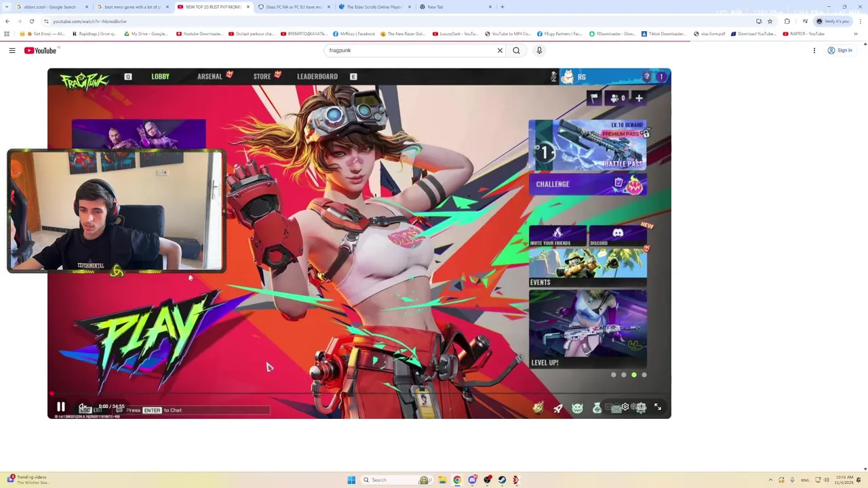Click the in-game rocket icon at the bottom
Image resolution: width=868 pixels, height=488 pixels.
[x=557, y=408]
